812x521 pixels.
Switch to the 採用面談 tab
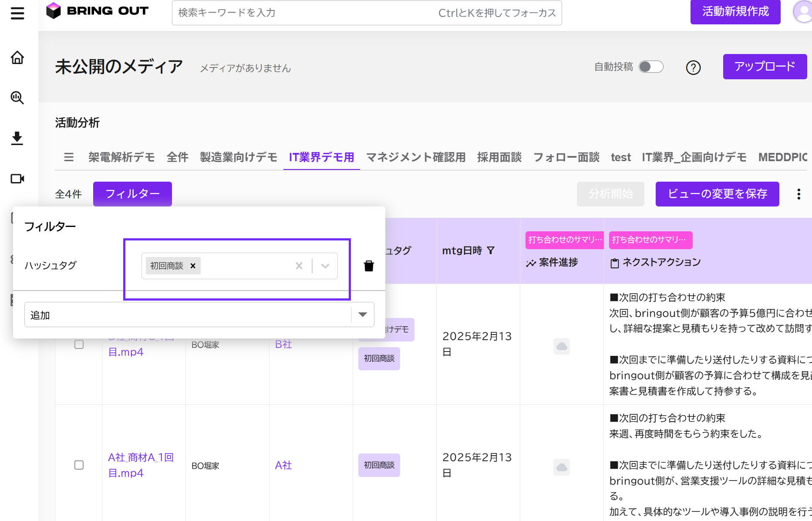click(499, 157)
